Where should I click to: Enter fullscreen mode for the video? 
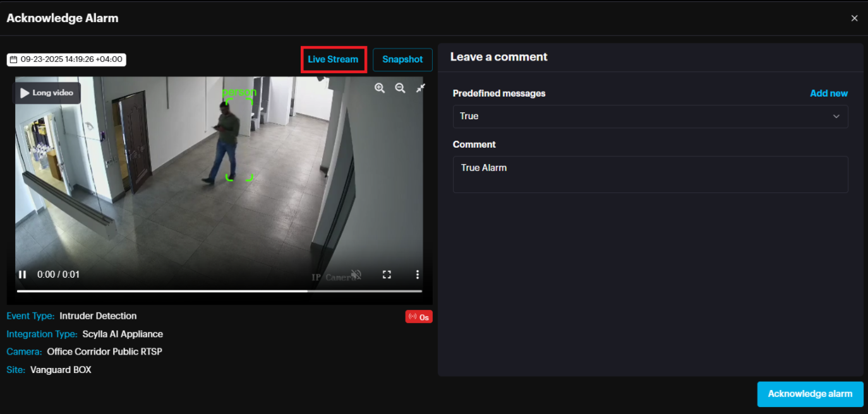tap(387, 275)
